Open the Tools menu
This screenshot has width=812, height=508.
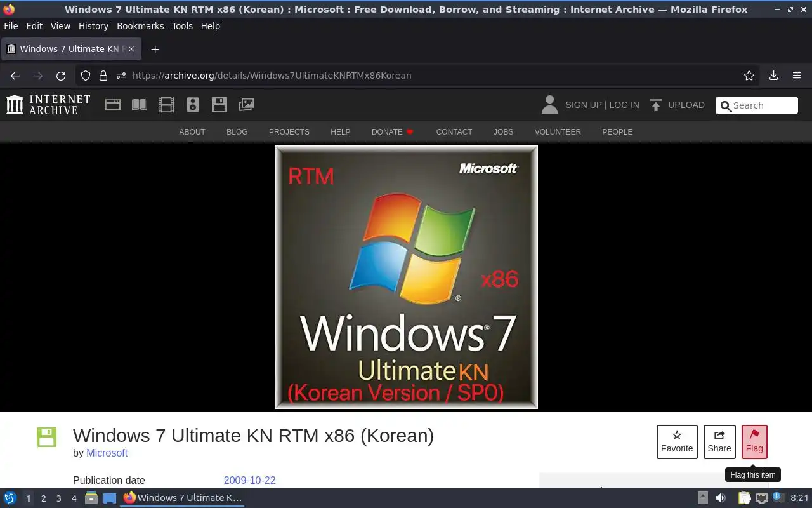click(x=182, y=26)
